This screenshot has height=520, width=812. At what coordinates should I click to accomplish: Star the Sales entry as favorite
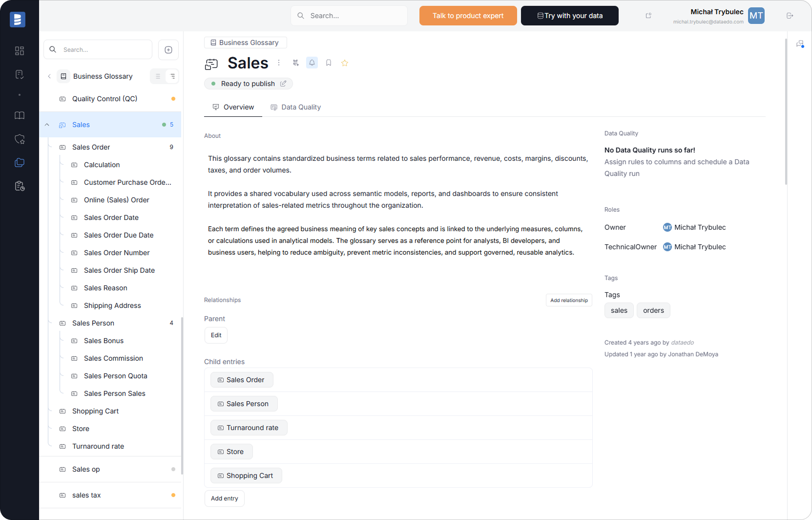345,63
